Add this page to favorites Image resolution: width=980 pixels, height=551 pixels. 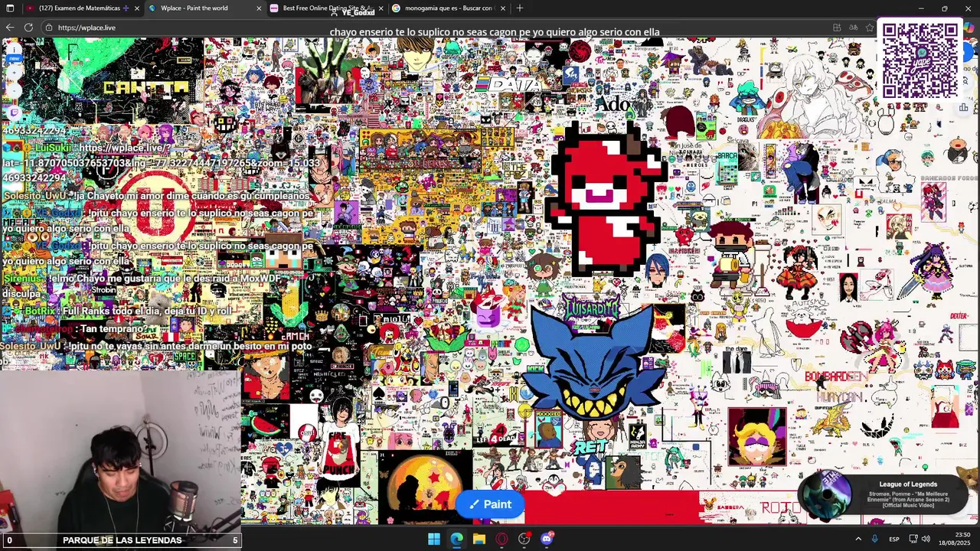(870, 28)
